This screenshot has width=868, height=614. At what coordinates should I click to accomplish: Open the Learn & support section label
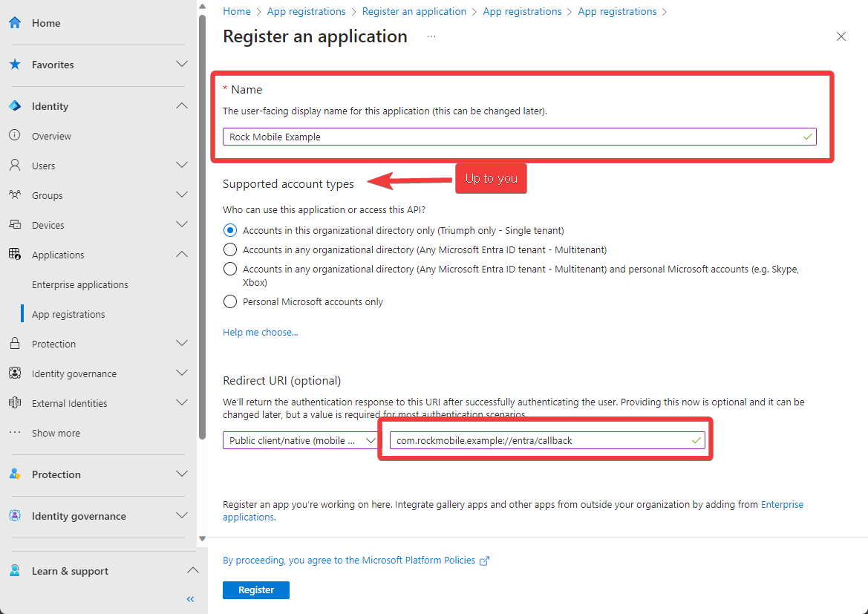click(70, 571)
